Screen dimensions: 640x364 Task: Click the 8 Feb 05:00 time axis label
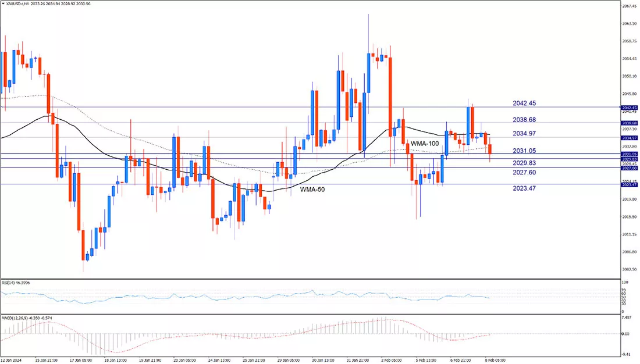coord(495,361)
